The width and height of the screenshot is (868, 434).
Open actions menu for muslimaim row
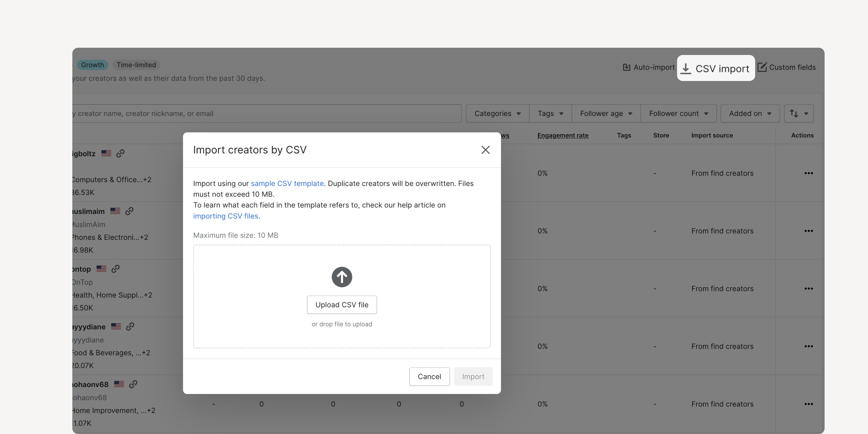[809, 231]
